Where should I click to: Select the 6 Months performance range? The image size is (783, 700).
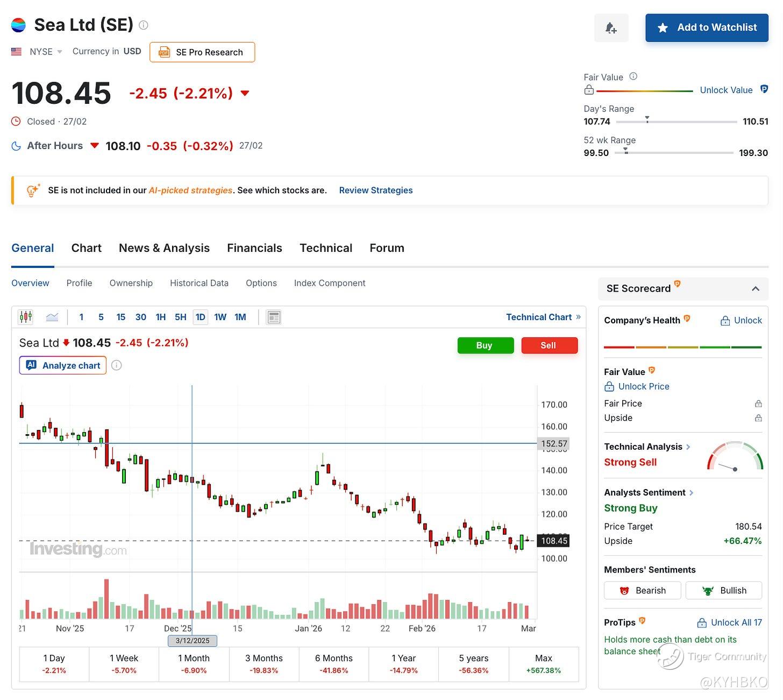[x=334, y=664]
